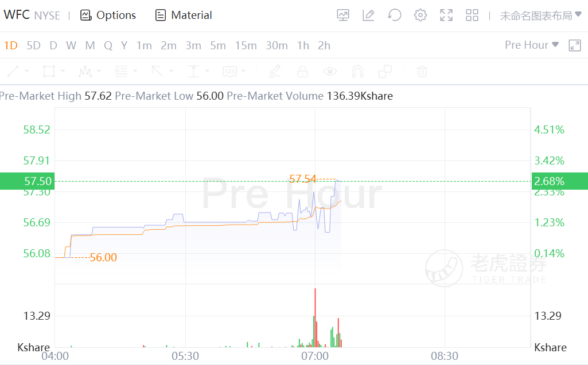Expand the Pre Hour dropdown
The image size is (588, 365).
click(531, 45)
